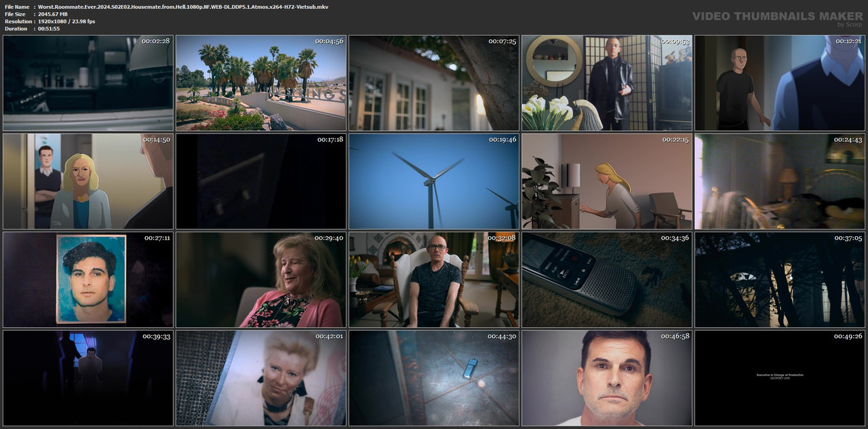Select the blurry bedroom thumbnail 00:24:43
This screenshot has height=429, width=868.
tap(780, 181)
